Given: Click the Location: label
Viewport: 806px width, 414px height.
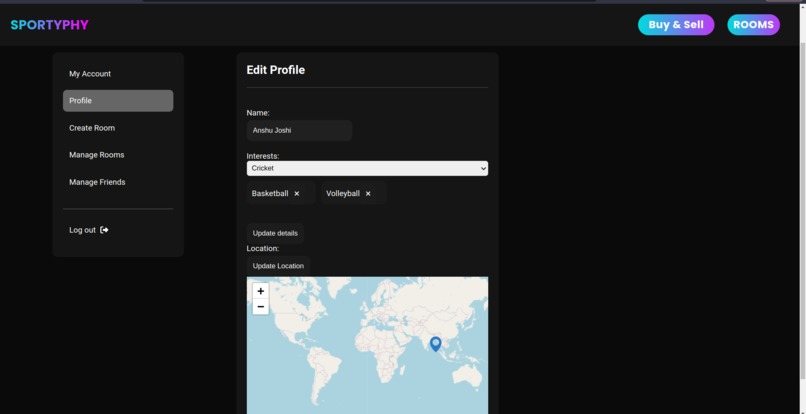Looking at the screenshot, I should tap(263, 248).
